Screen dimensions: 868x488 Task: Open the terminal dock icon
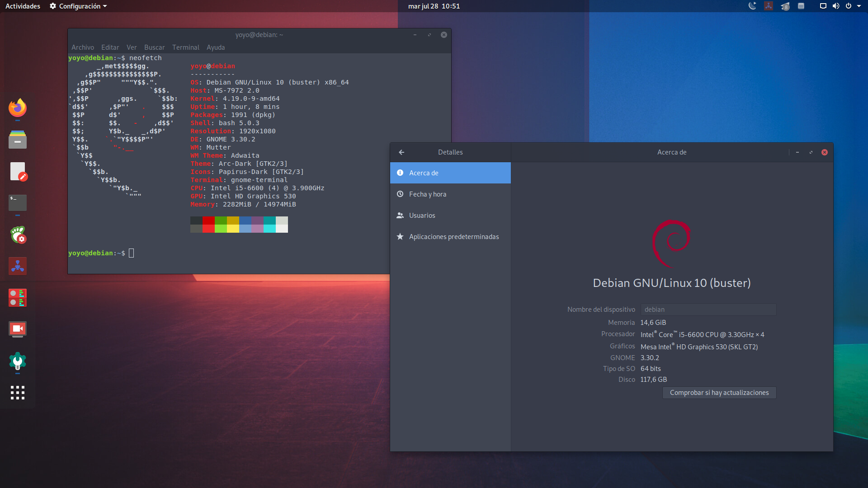coord(18,203)
